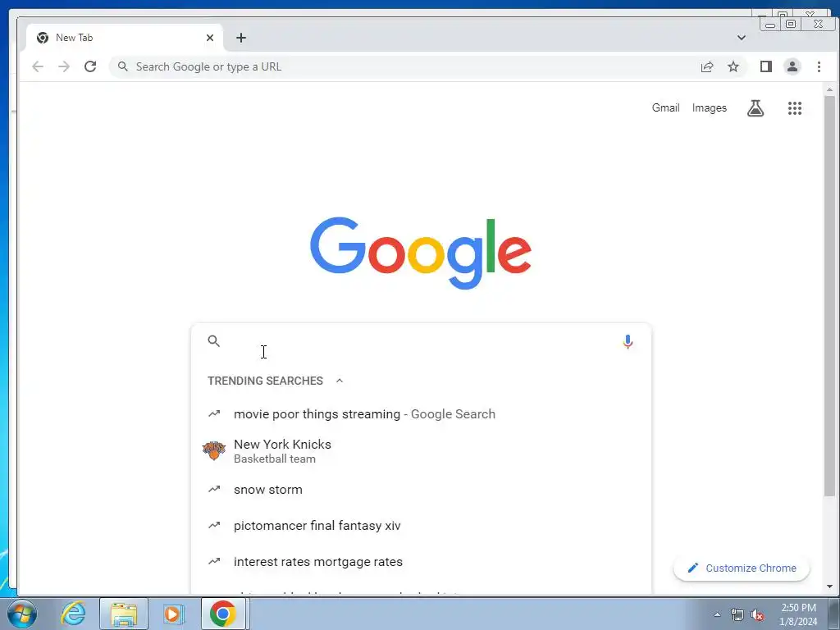
Task: Select the New Tab tab
Action: click(125, 38)
